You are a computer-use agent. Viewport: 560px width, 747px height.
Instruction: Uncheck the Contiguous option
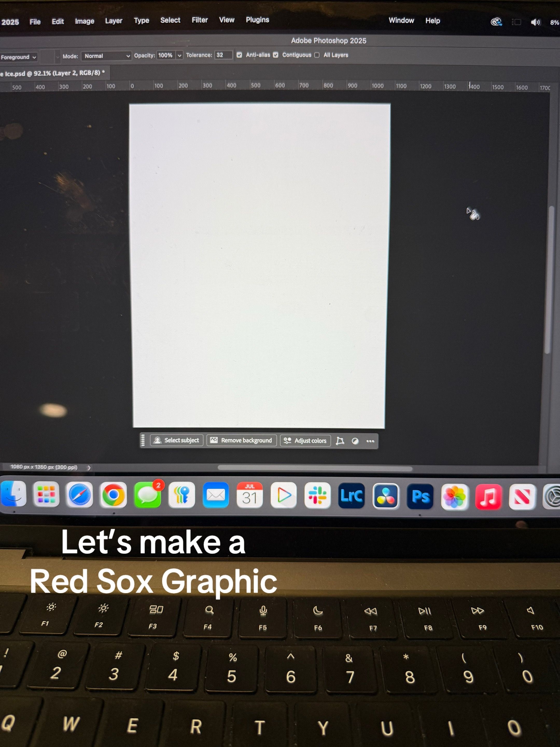[x=276, y=55]
